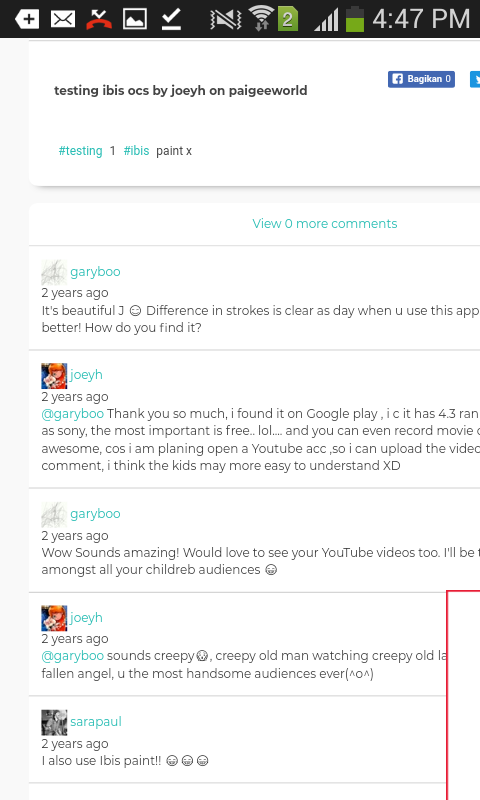The image size is (480, 800).
Task: Click sarapaul avatar thumbnail
Action: pos(54,722)
